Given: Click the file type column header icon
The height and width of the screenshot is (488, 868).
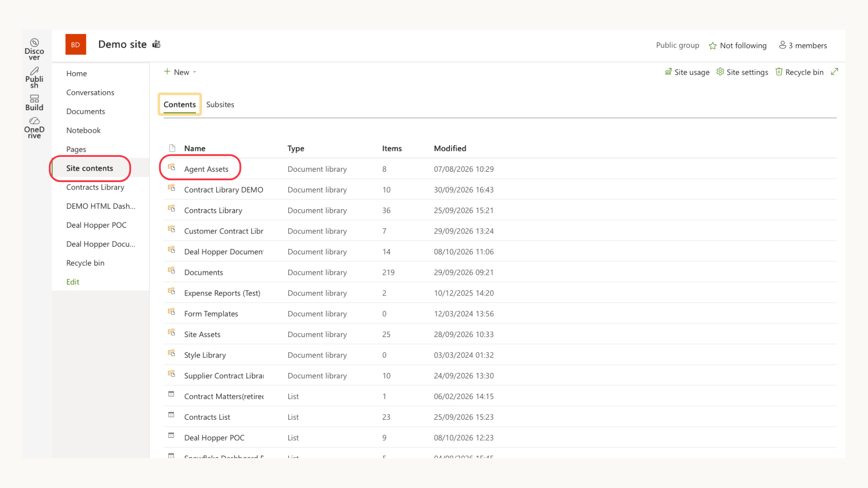Looking at the screenshot, I should 172,148.
